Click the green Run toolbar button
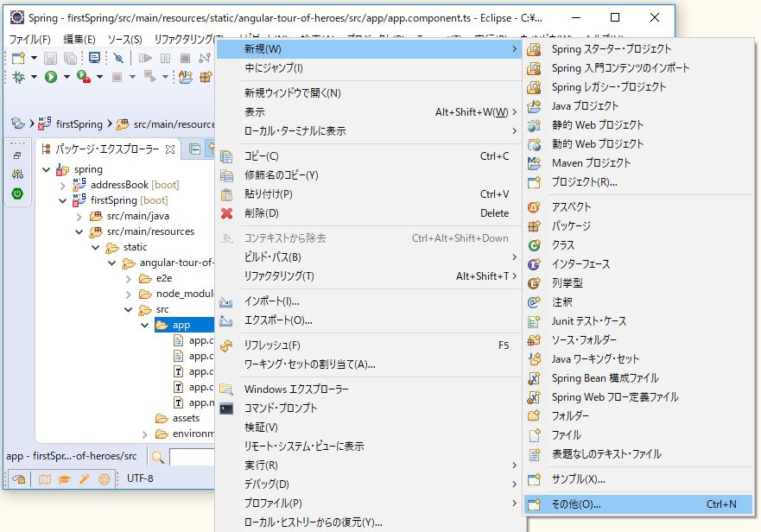 click(51, 77)
